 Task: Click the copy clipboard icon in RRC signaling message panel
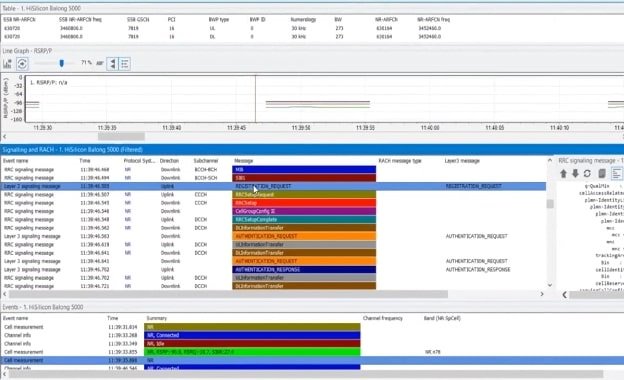click(602, 173)
